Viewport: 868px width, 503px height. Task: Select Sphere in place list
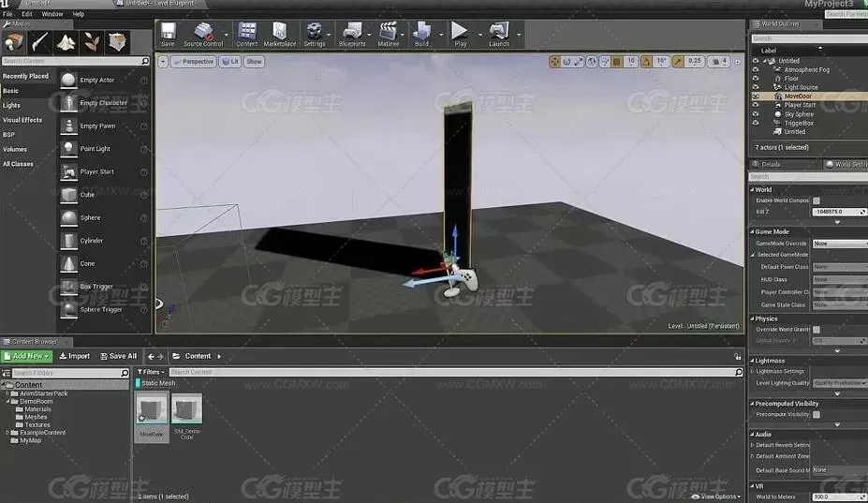104,218
